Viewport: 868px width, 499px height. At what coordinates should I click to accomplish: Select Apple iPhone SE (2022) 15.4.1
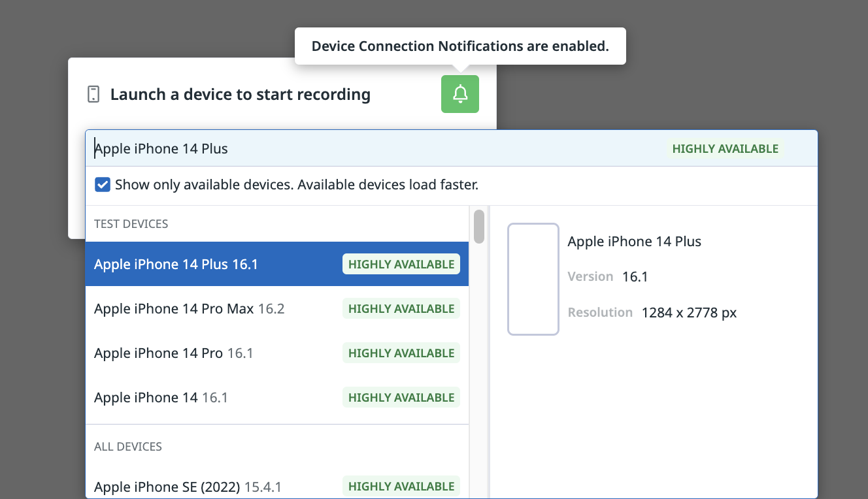pyautogui.click(x=277, y=486)
